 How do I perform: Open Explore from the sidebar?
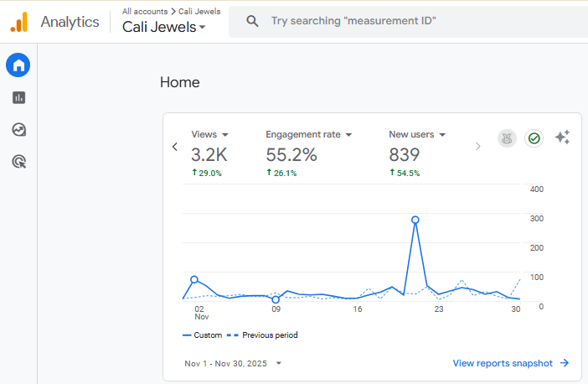coord(18,129)
